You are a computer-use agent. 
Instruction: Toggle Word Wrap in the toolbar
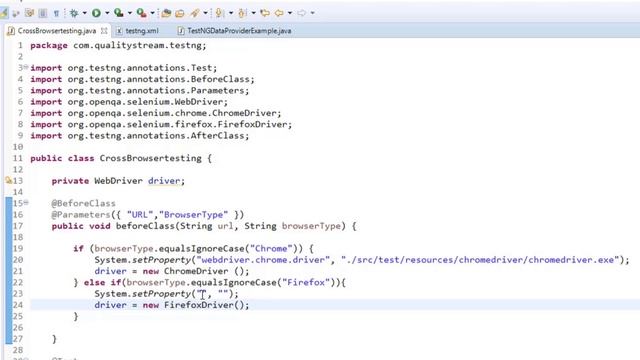click(x=29, y=13)
